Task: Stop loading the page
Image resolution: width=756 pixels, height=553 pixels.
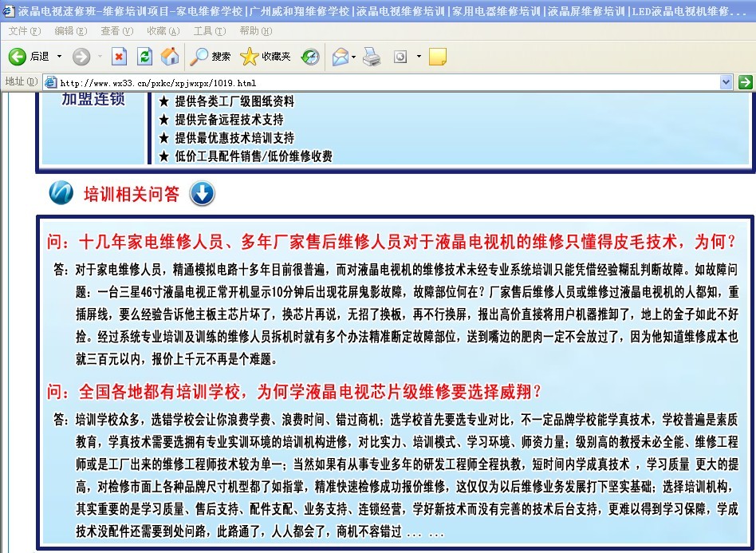Action: pos(119,57)
